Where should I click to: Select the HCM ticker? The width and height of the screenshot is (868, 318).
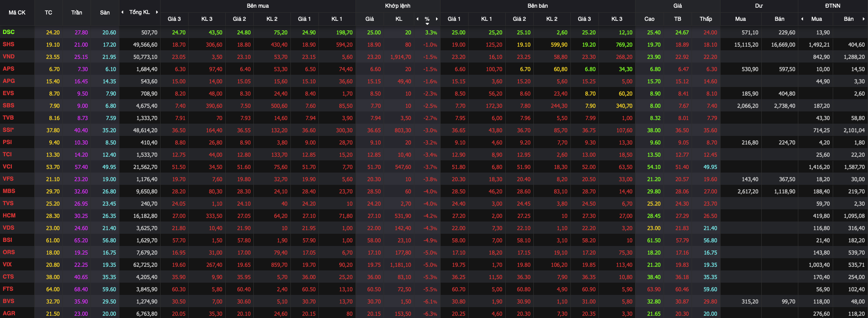(9, 216)
